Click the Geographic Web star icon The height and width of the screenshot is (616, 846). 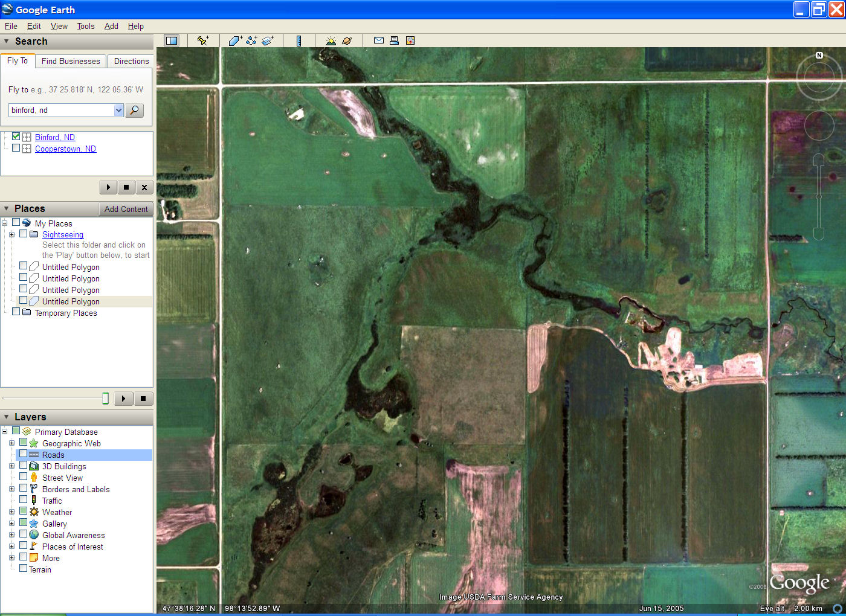[34, 443]
